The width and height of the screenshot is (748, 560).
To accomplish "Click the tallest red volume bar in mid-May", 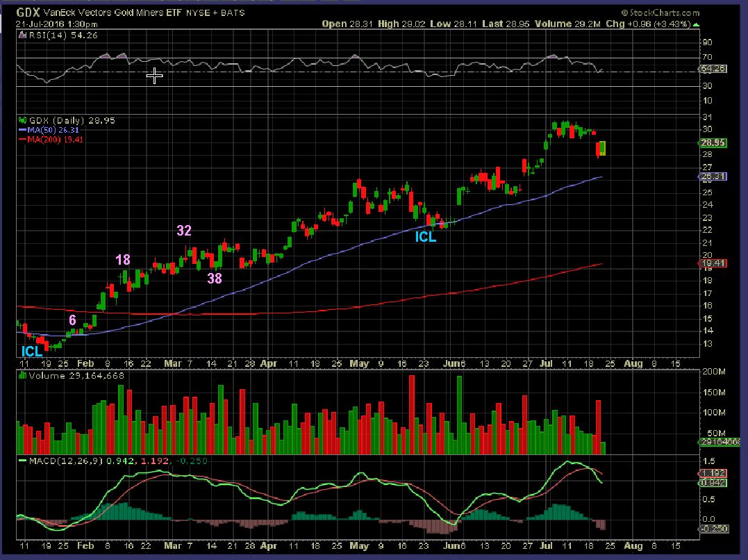I will click(x=412, y=414).
